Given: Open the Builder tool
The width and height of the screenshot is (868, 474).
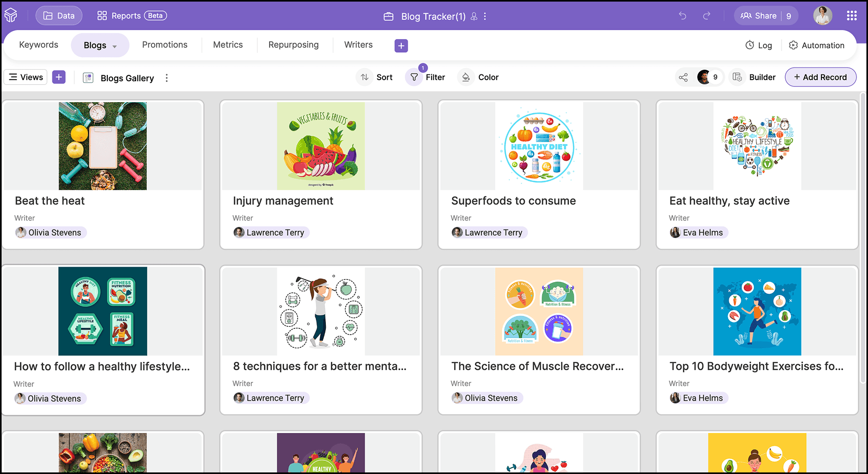Looking at the screenshot, I should pyautogui.click(x=754, y=78).
